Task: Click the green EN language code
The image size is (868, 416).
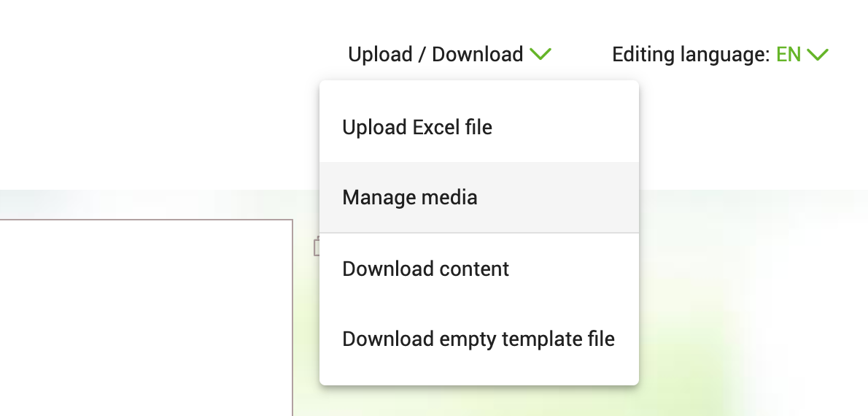Action: 788,54
